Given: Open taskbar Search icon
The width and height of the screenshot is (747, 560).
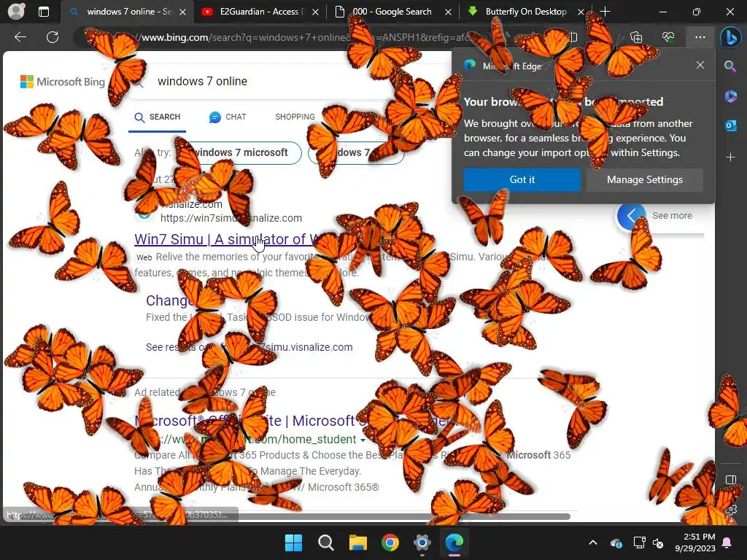Looking at the screenshot, I should [326, 542].
